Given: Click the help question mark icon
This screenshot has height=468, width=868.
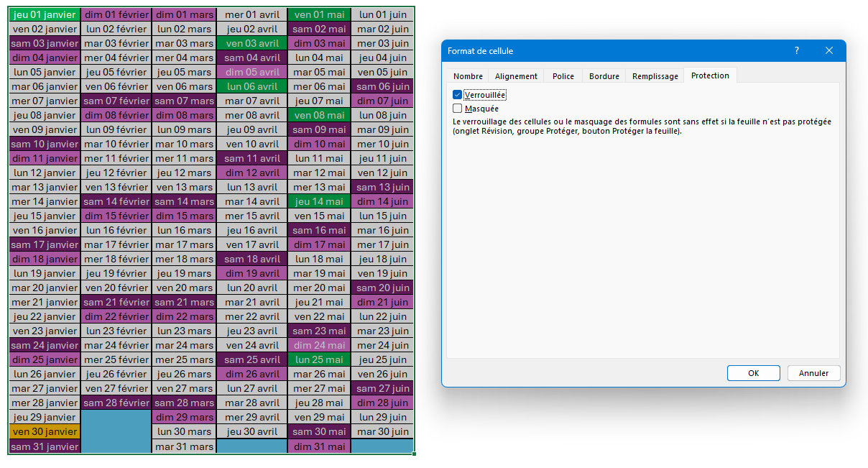Looking at the screenshot, I should click(x=796, y=51).
